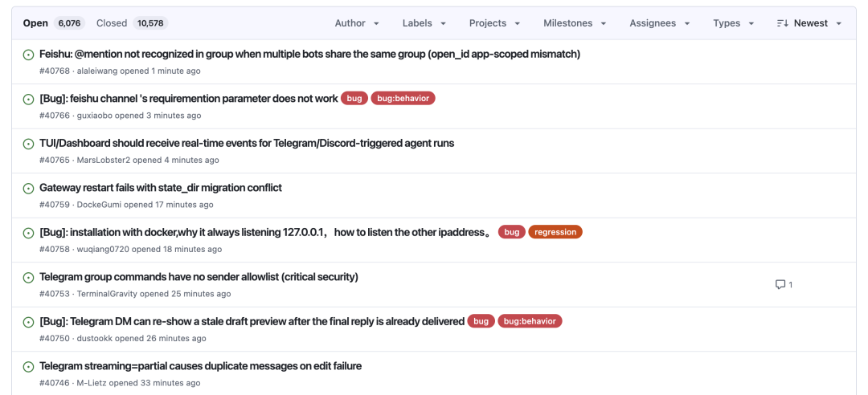Viewport: 868px width, 395px height.
Task: Click open-issue icon for issue #40766
Action: coord(28,99)
